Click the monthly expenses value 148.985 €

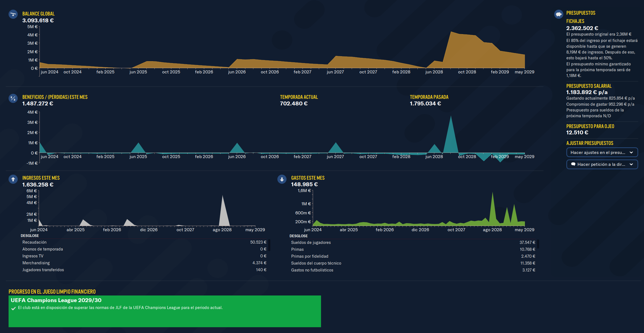pos(304,184)
